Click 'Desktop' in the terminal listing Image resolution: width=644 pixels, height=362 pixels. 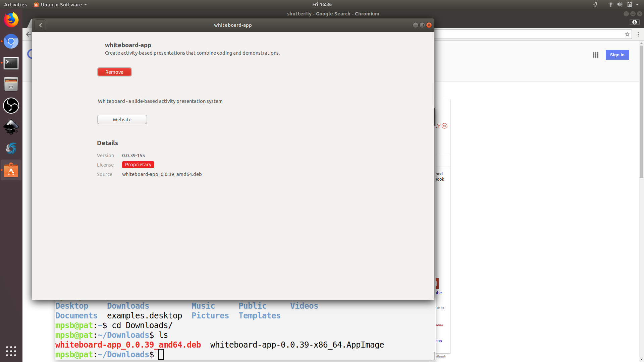point(72,306)
